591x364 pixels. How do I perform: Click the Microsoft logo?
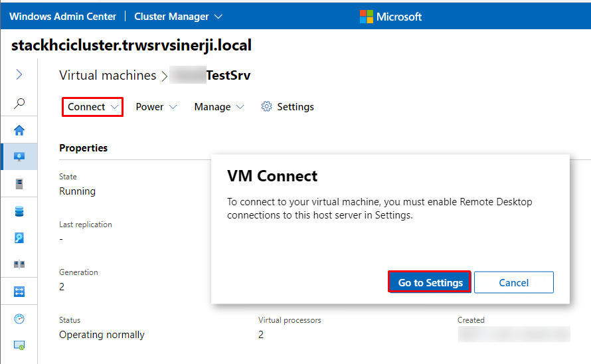(x=390, y=17)
